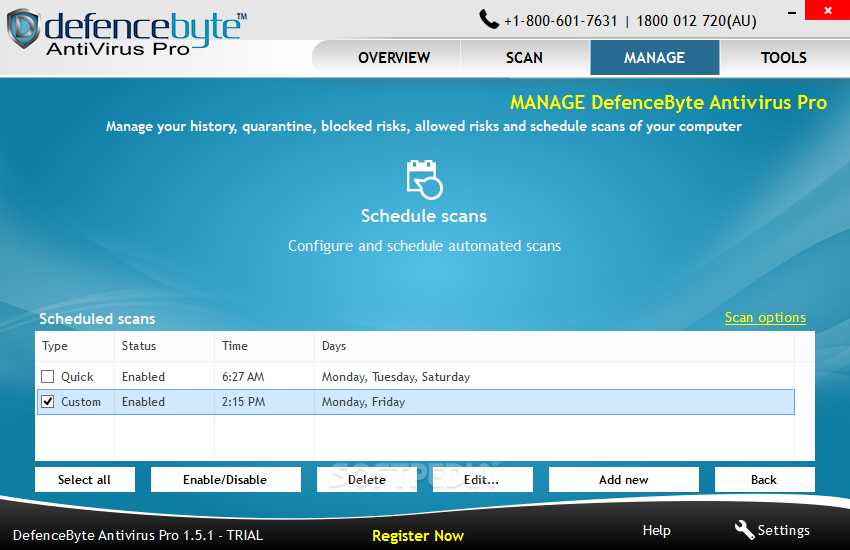This screenshot has width=850, height=550.
Task: Click the Edit... button
Action: [x=482, y=480]
